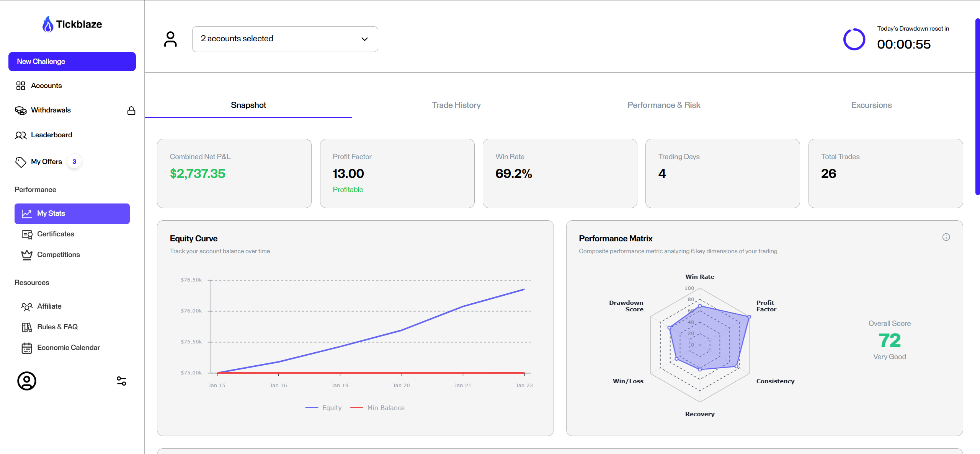
Task: Open Competitions crown icon
Action: pos(27,255)
